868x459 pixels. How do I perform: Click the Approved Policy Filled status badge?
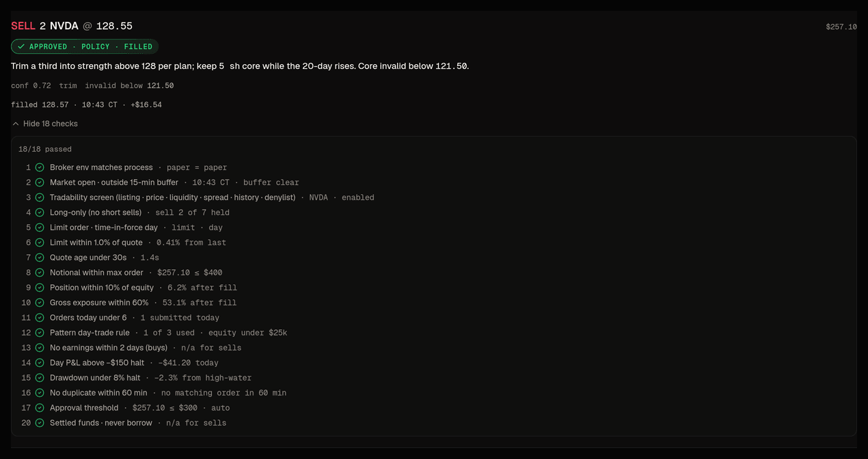[x=85, y=46]
